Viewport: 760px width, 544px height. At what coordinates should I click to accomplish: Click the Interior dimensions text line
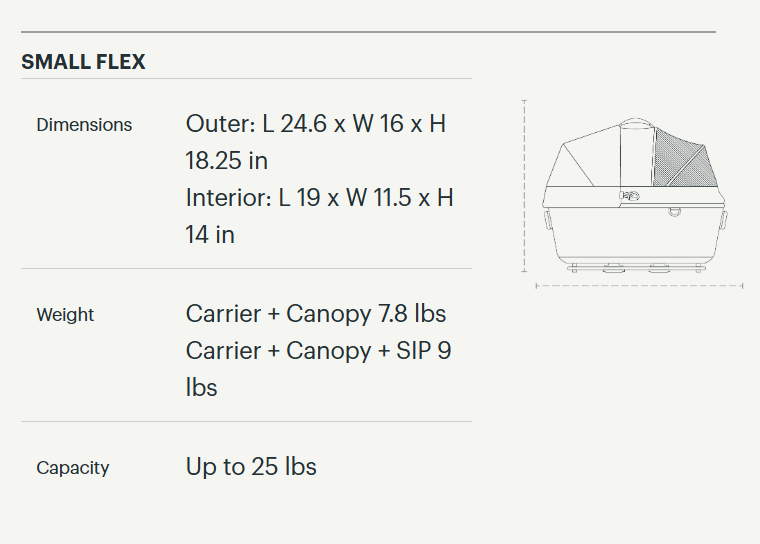click(x=320, y=198)
